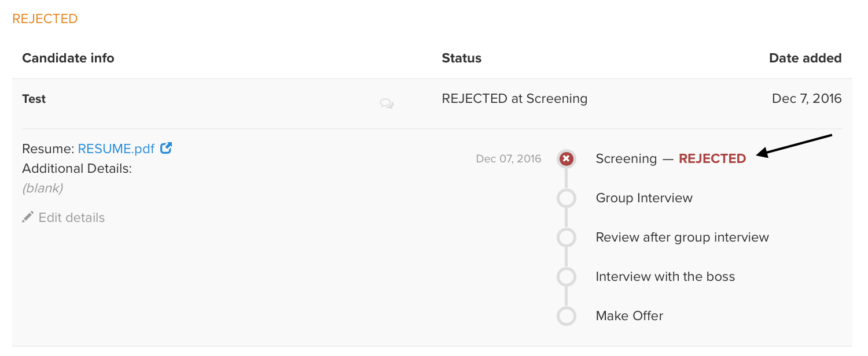Open the RESUME.pdf link
The width and height of the screenshot is (868, 356).
pyautogui.click(x=116, y=149)
